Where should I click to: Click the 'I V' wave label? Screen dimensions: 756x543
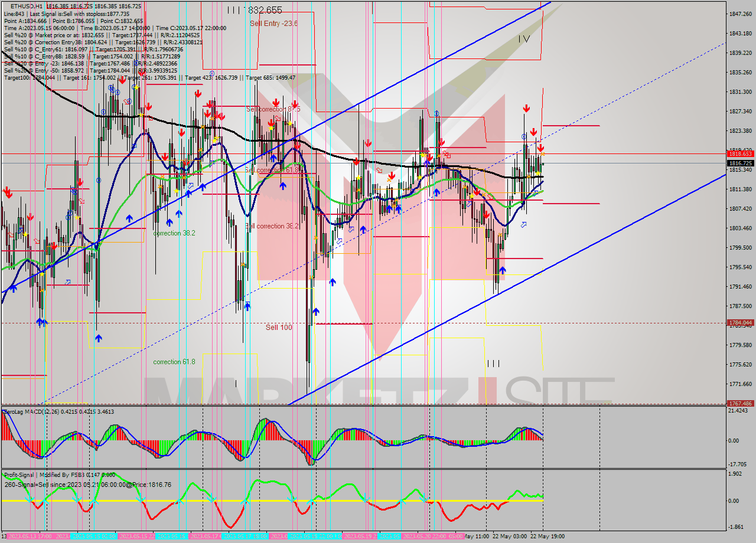(524, 39)
